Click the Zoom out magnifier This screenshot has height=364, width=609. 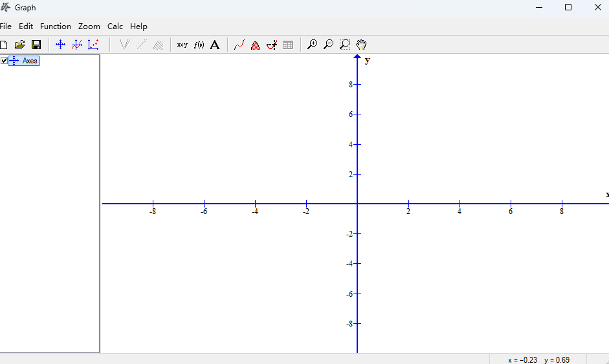[328, 45]
